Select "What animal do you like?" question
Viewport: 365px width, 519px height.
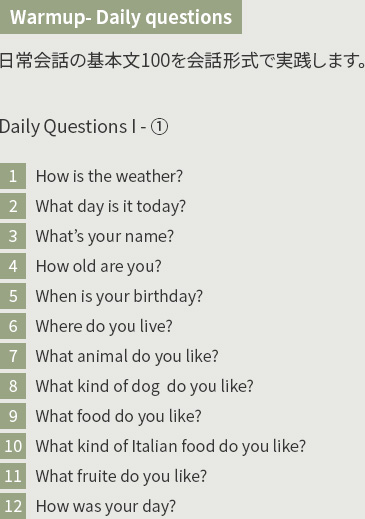point(127,356)
